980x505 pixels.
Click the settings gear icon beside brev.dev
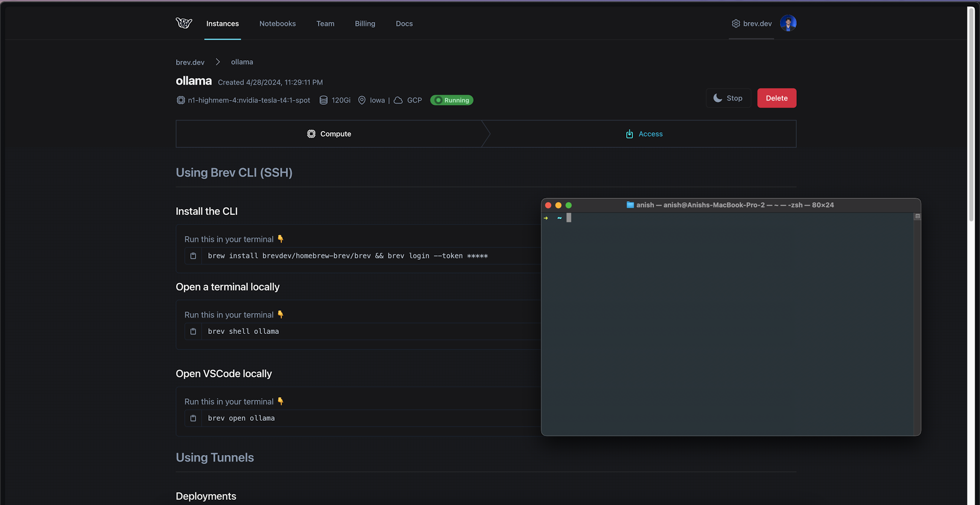pyautogui.click(x=736, y=23)
